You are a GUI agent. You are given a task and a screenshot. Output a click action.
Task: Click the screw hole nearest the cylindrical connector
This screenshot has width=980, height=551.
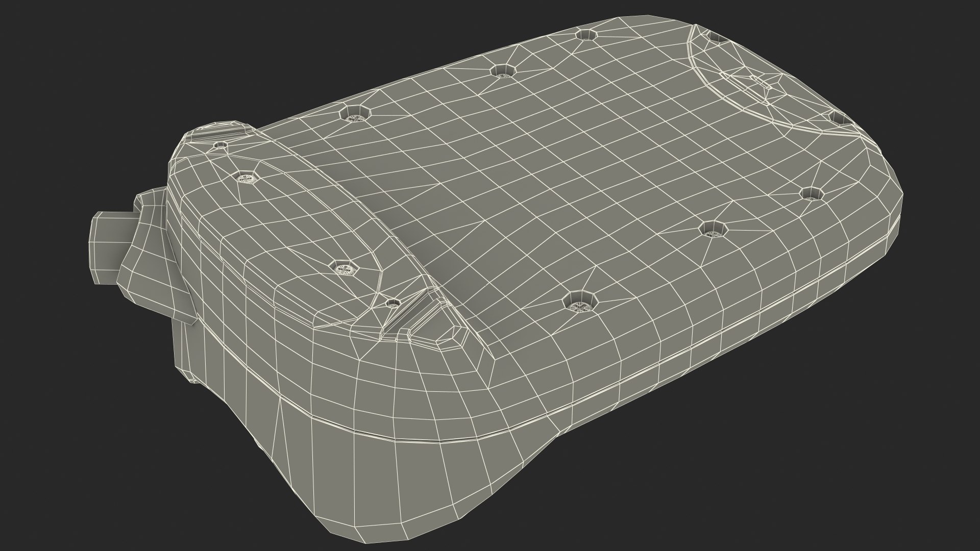[x=220, y=145]
